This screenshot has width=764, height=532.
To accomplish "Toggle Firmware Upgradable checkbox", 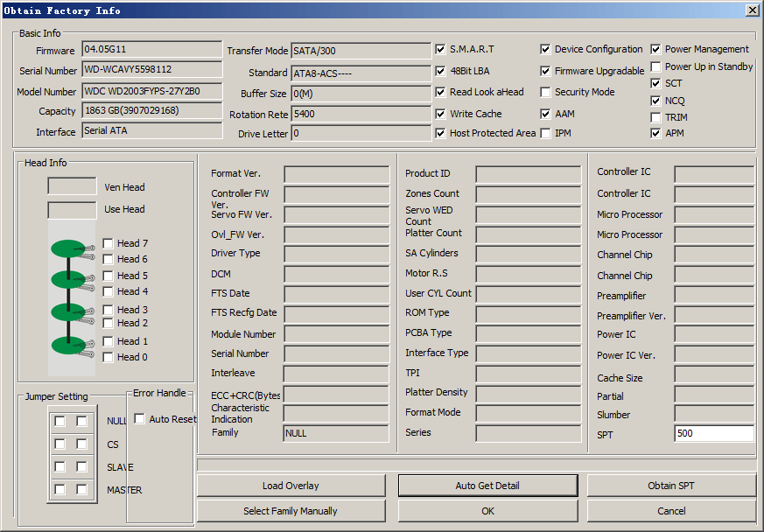I will click(545, 71).
